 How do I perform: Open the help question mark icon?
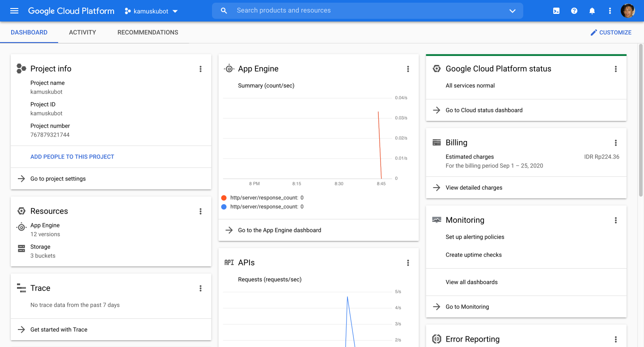tap(574, 11)
